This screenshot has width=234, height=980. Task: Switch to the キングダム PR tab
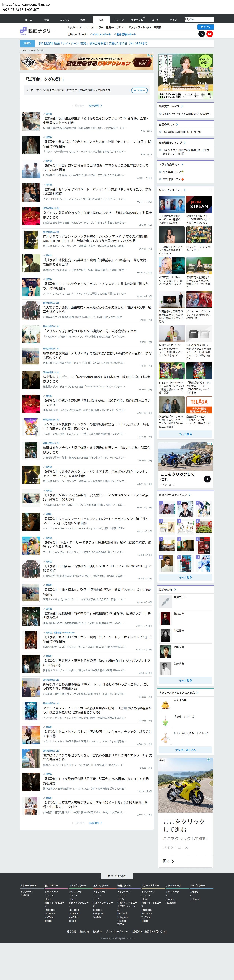[137, 20]
